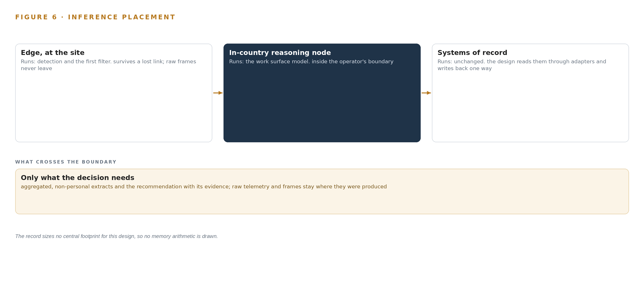
Task: Click the word 'PLACEMENT' in the figure title
Action: (x=148, y=17)
